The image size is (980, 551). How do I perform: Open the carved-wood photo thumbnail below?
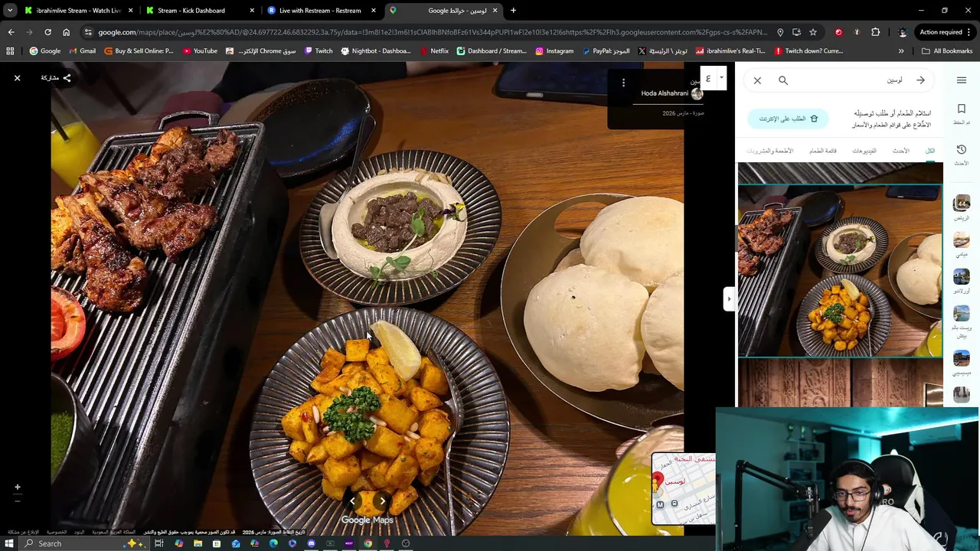coord(840,383)
